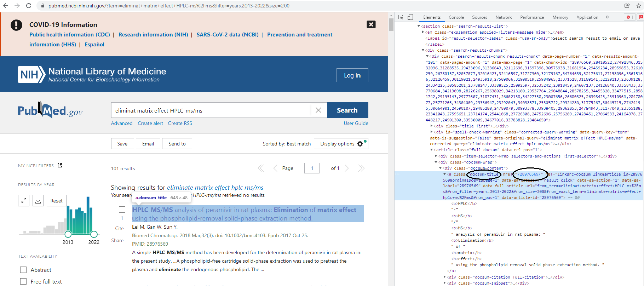Expand the em explanation applied-filters-message node
Viewport: 644px width, 286px height.
tap(423, 32)
